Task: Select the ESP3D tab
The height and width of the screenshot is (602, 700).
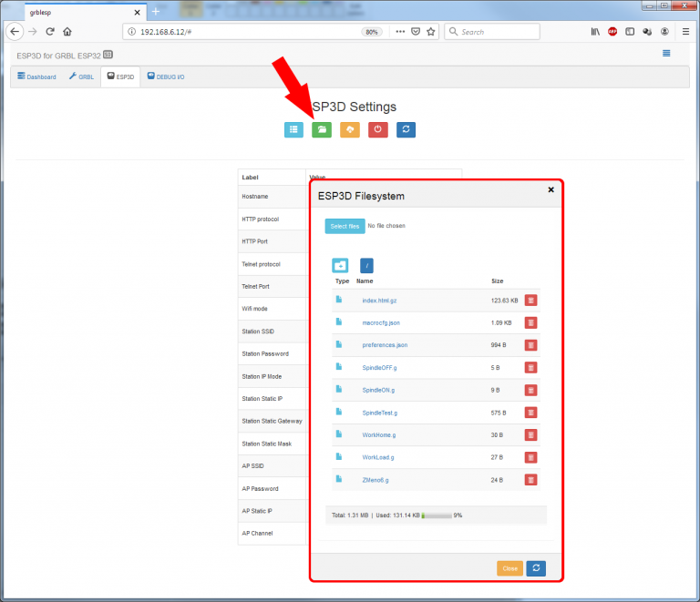Action: click(x=120, y=77)
